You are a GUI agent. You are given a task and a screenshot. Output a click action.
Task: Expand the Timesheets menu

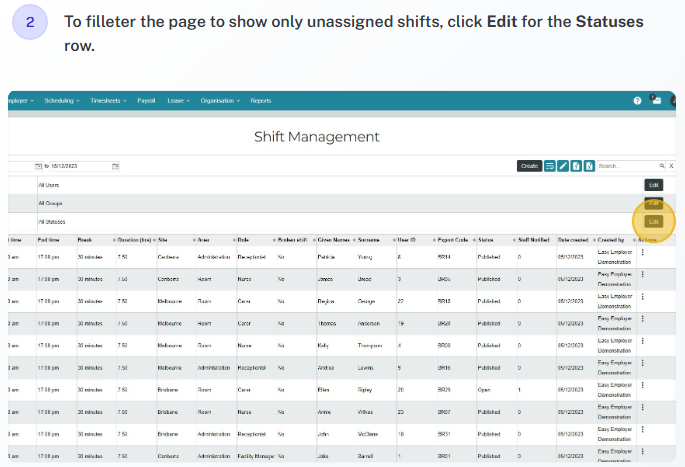click(x=108, y=101)
